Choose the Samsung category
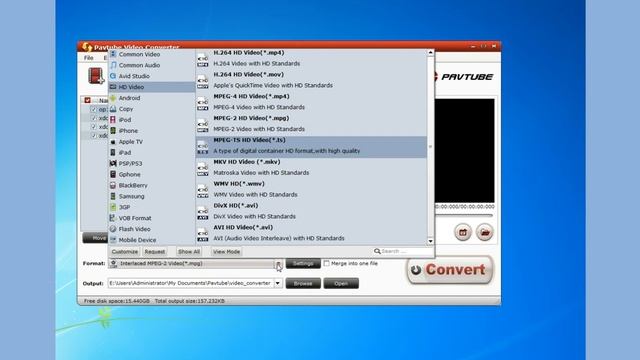The height and width of the screenshot is (360, 640). pos(151,196)
